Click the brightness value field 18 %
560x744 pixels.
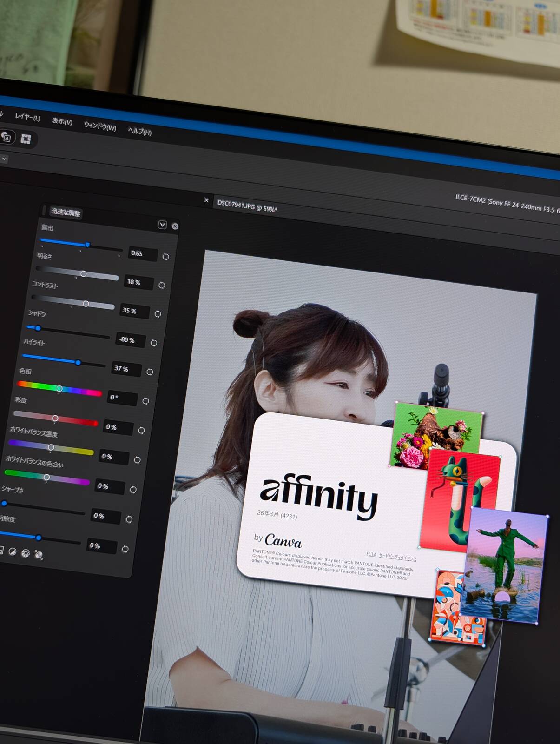pyautogui.click(x=138, y=282)
